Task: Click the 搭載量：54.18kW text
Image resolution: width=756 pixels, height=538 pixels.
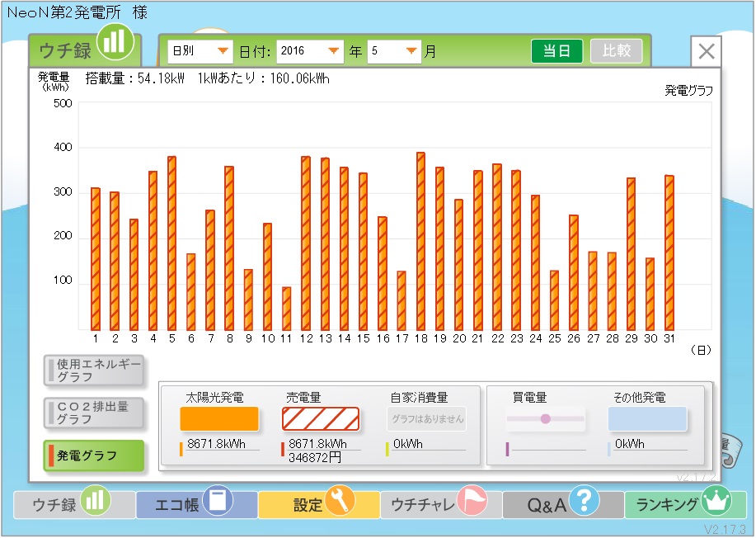Action: point(135,78)
